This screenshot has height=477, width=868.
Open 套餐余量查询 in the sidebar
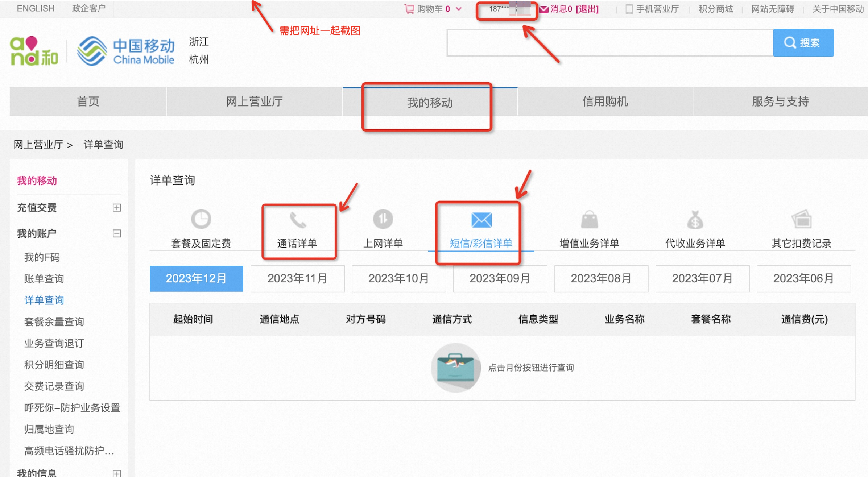pos(54,322)
